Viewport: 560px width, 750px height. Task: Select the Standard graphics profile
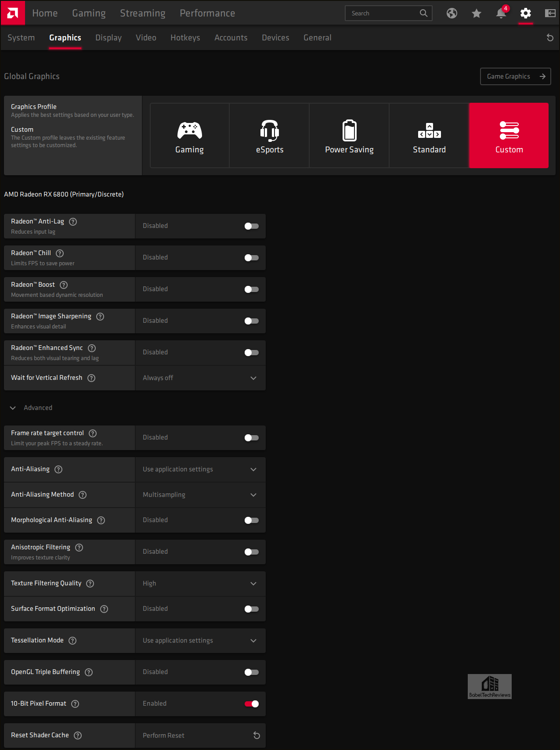pos(430,136)
